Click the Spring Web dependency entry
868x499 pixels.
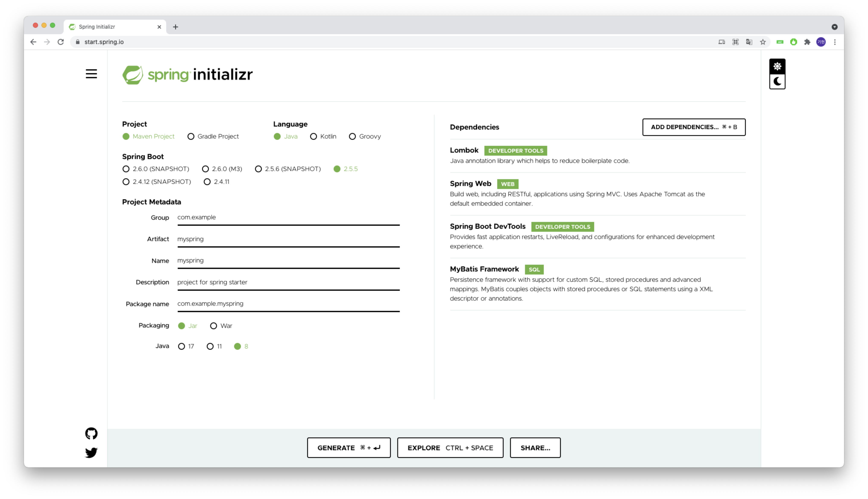[x=597, y=194]
